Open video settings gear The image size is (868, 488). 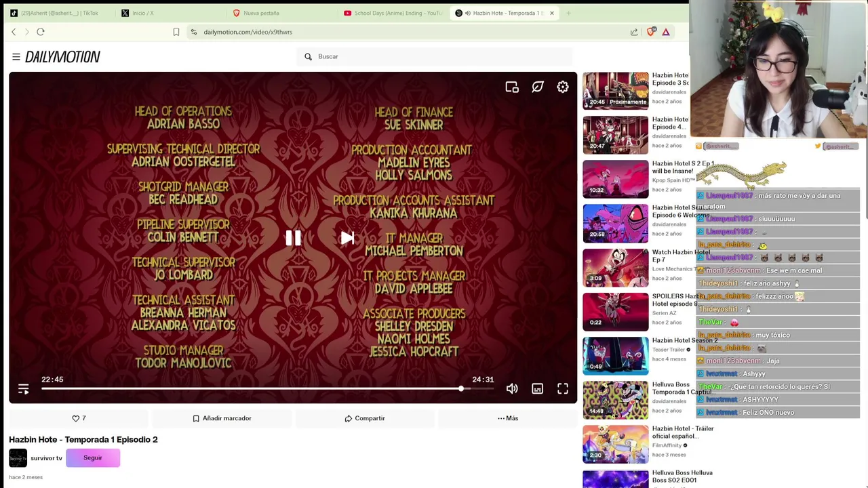coord(563,87)
